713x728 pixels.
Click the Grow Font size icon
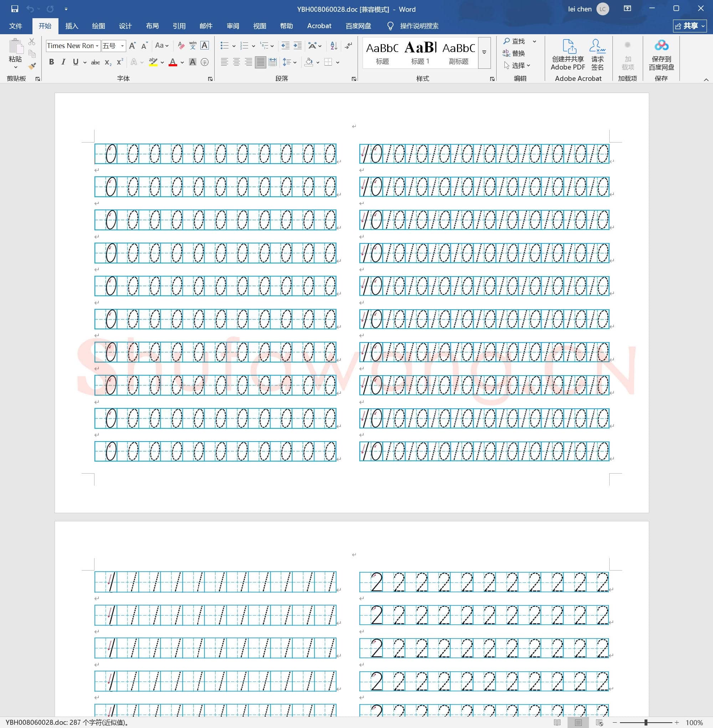(x=132, y=46)
